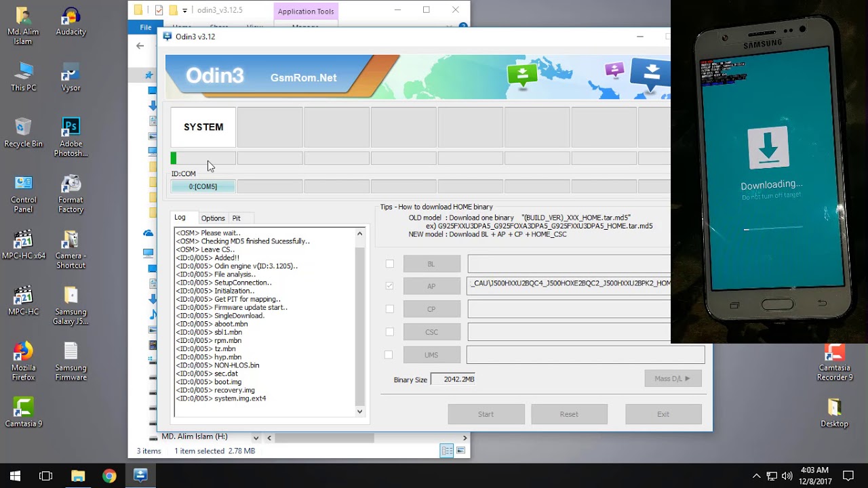Screen dimensions: 868x488
Task: Open the Md. Alim Islam user folder icon
Action: point(23,26)
